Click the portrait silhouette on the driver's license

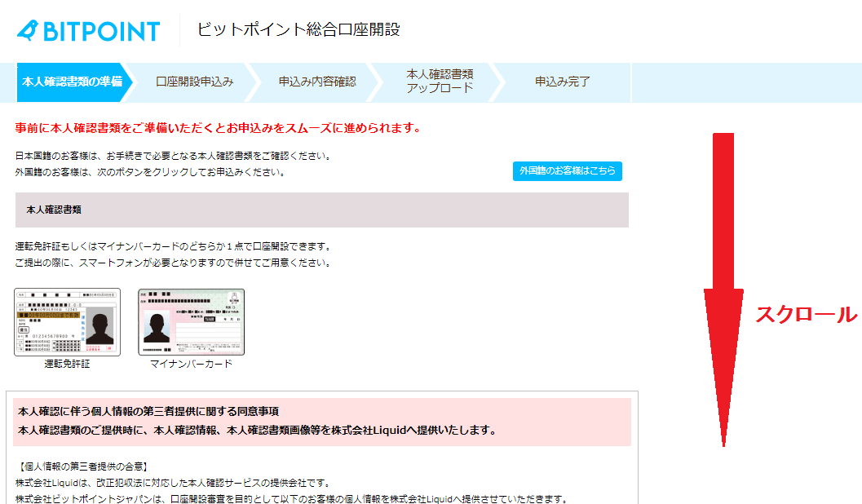pyautogui.click(x=101, y=331)
